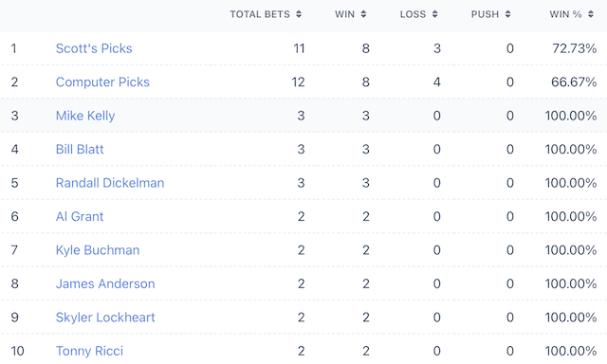607x364 pixels.
Task: Select Scott's Picks 72.73% win percentage cell
Action: pos(574,48)
